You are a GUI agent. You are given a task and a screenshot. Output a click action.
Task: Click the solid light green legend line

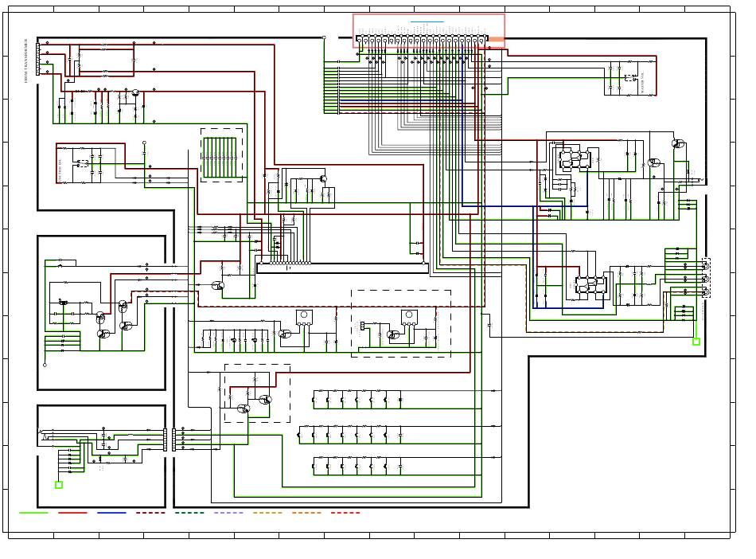point(33,513)
